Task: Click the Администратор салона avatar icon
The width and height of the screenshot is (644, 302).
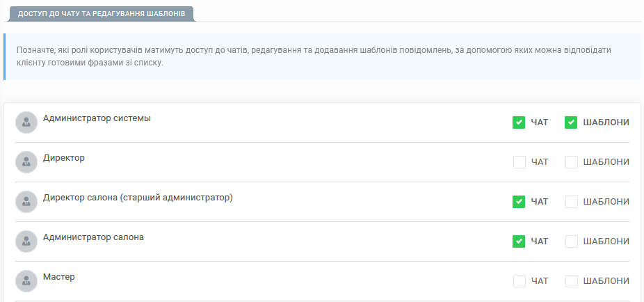Action: pos(26,241)
